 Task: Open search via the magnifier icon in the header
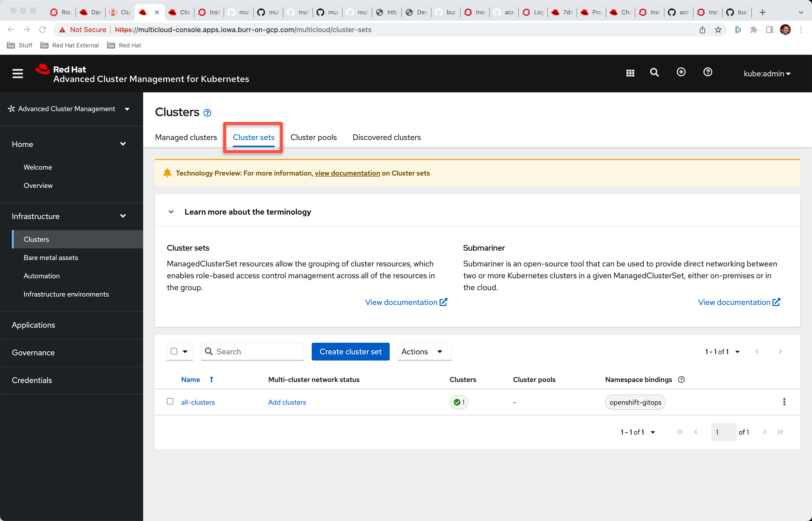point(655,72)
